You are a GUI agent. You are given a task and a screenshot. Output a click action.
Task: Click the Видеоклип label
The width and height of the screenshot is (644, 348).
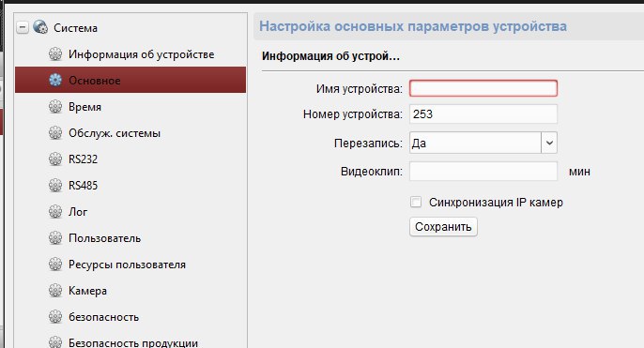point(372,171)
